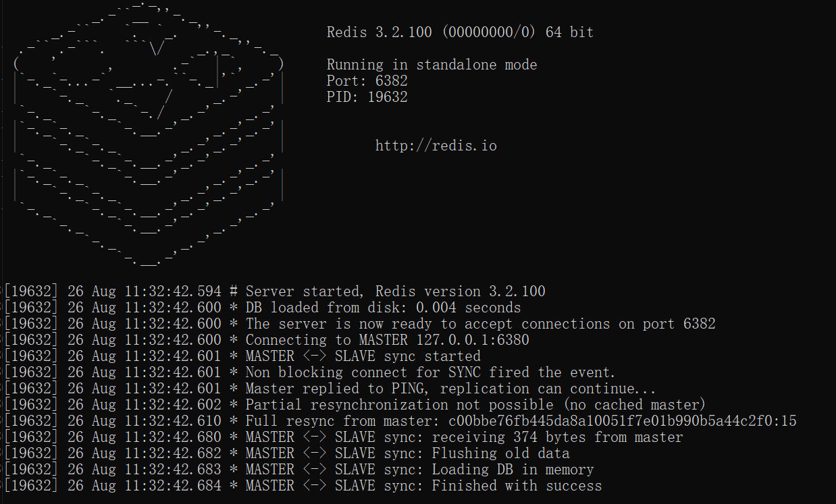
Task: Click the "Port: 6382" line
Action: click(367, 81)
